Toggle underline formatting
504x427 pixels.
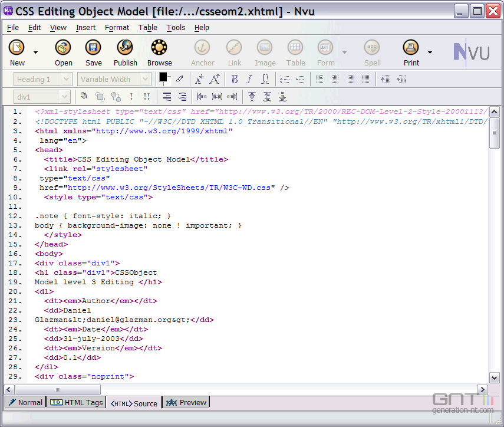click(265, 79)
